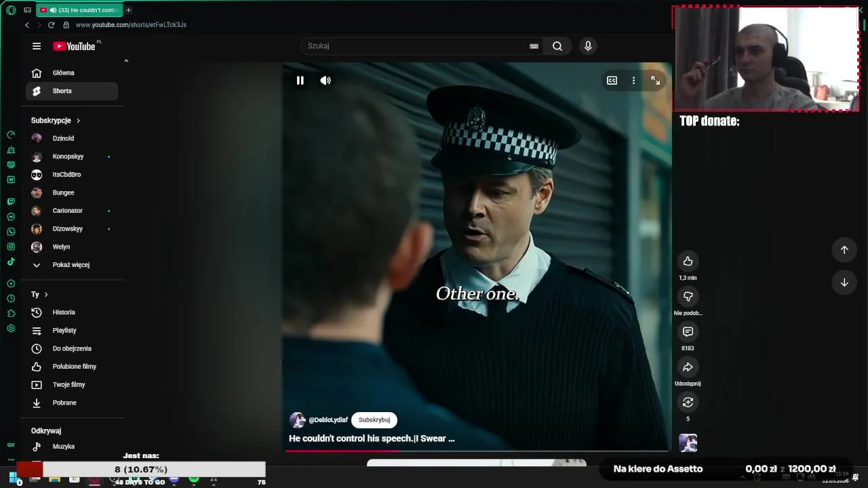Click the @DebloLydiaf channel avatar
The height and width of the screenshot is (488, 868).
click(x=297, y=420)
